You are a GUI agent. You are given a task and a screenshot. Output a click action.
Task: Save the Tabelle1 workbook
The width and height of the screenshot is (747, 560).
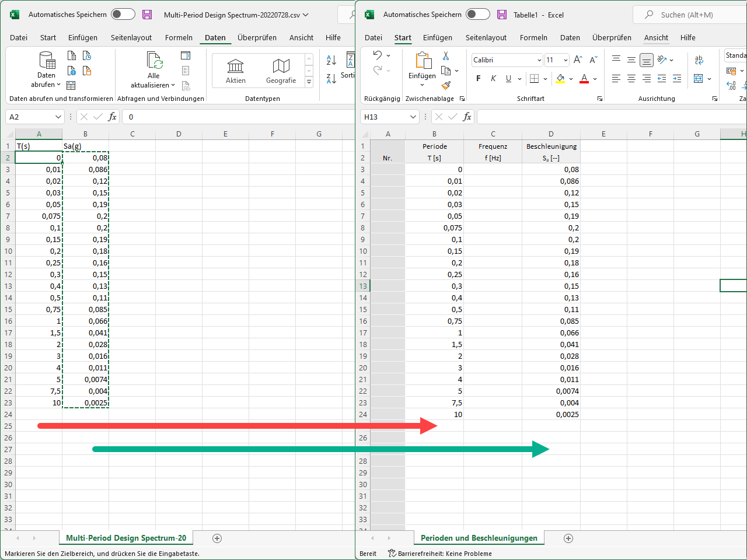pyautogui.click(x=502, y=15)
